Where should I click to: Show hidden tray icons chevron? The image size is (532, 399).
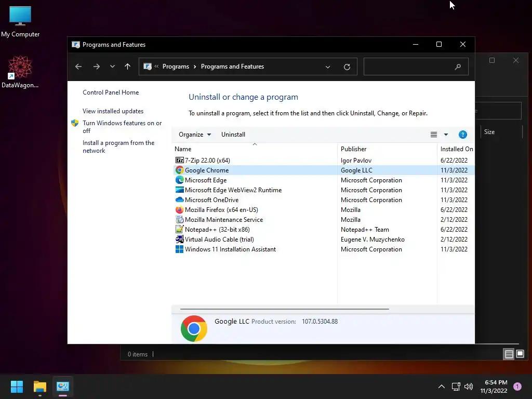click(442, 387)
